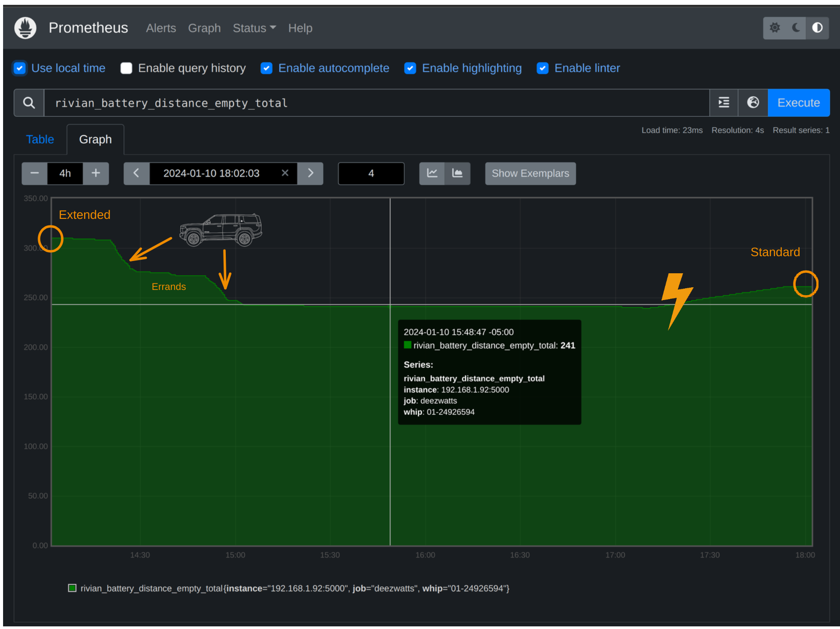This screenshot has height=629, width=840.
Task: Select dark theme moon icon
Action: point(796,28)
